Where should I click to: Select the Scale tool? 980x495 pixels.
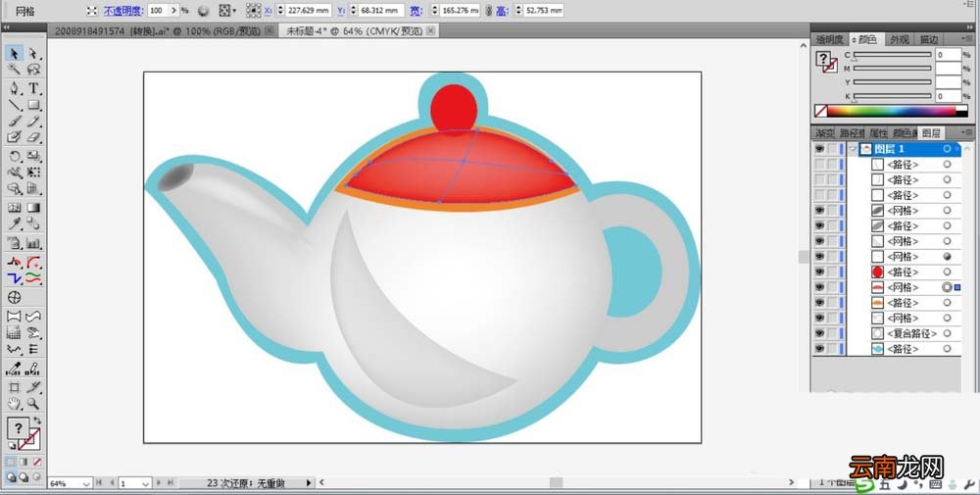[x=33, y=156]
